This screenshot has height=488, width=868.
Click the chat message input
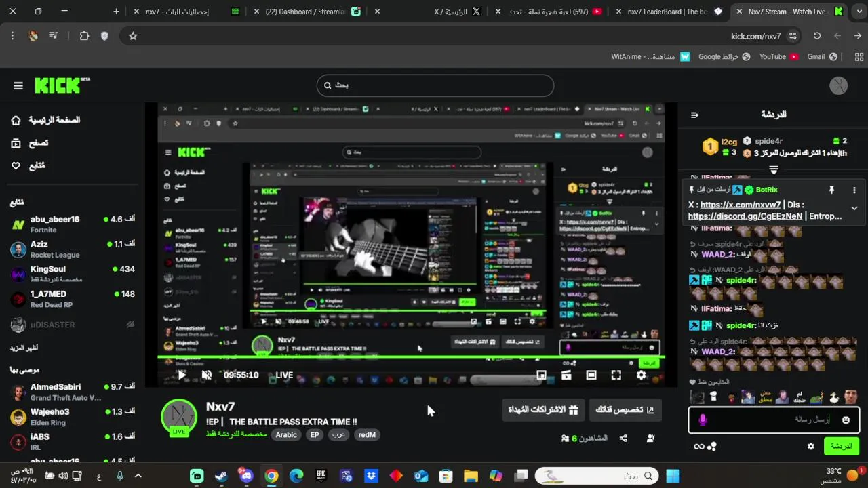point(774,420)
